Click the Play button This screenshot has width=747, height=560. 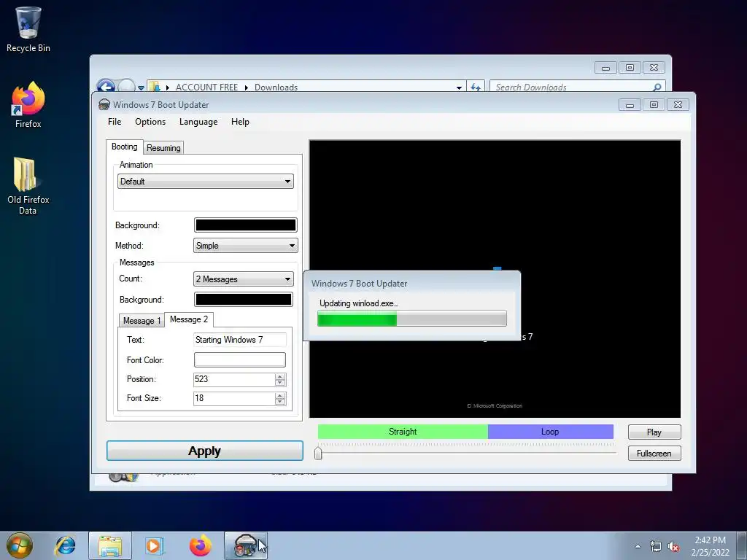(x=654, y=432)
